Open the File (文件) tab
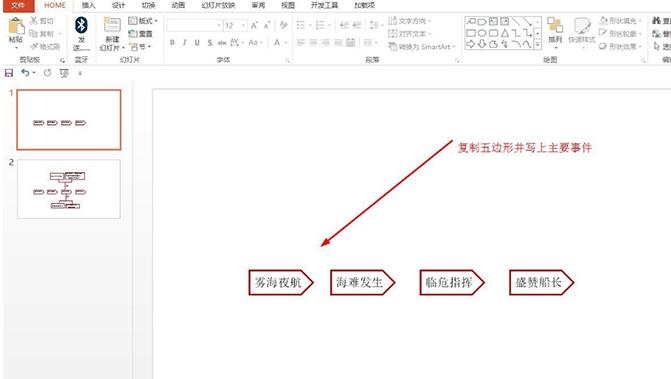671x379 pixels. click(x=18, y=6)
